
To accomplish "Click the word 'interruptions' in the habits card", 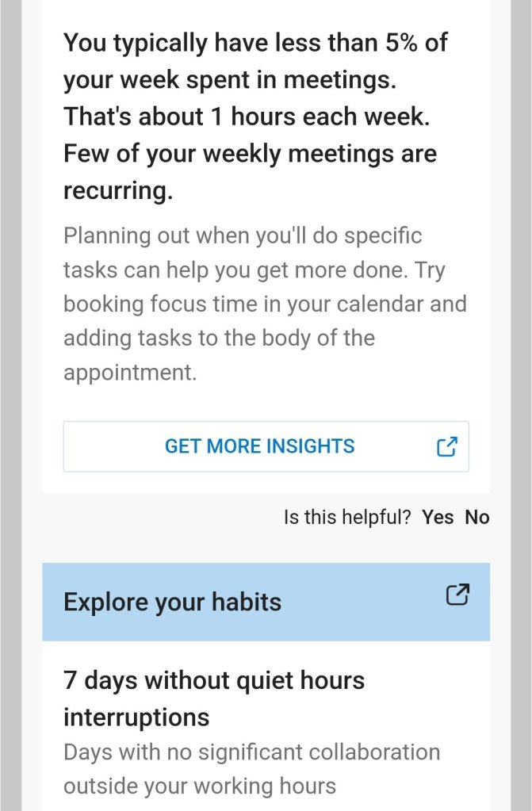I will pyautogui.click(x=136, y=717).
